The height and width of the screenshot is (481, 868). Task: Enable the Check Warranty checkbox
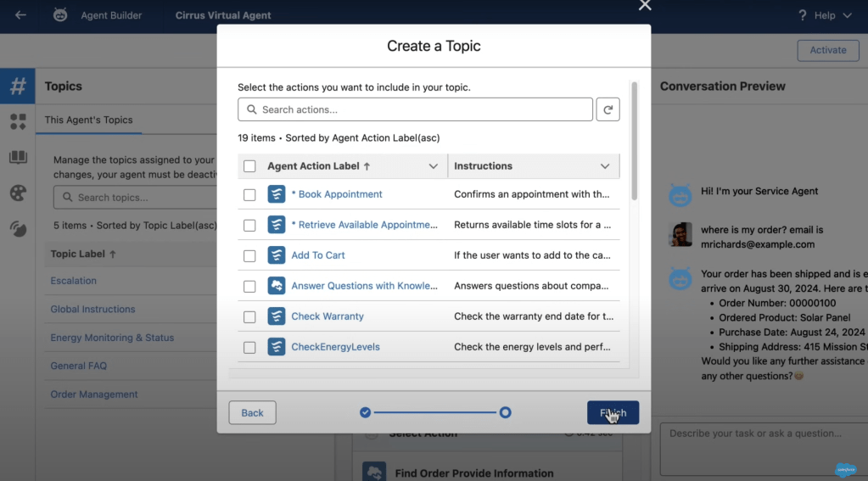click(x=249, y=316)
